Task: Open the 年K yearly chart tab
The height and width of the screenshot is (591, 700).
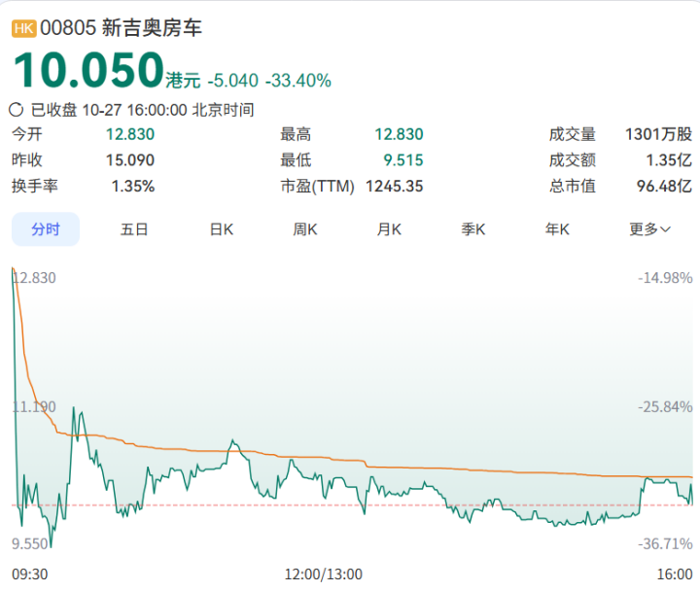Action: 557,229
